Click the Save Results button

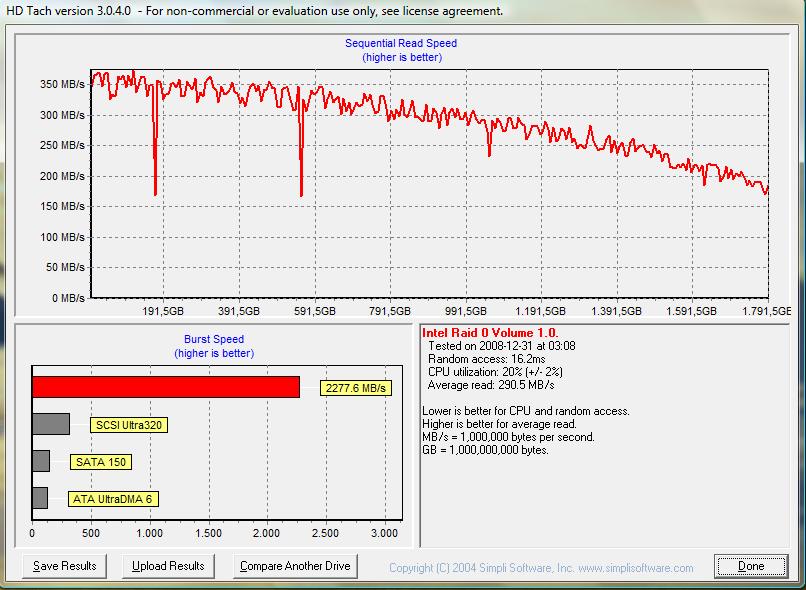pos(64,566)
